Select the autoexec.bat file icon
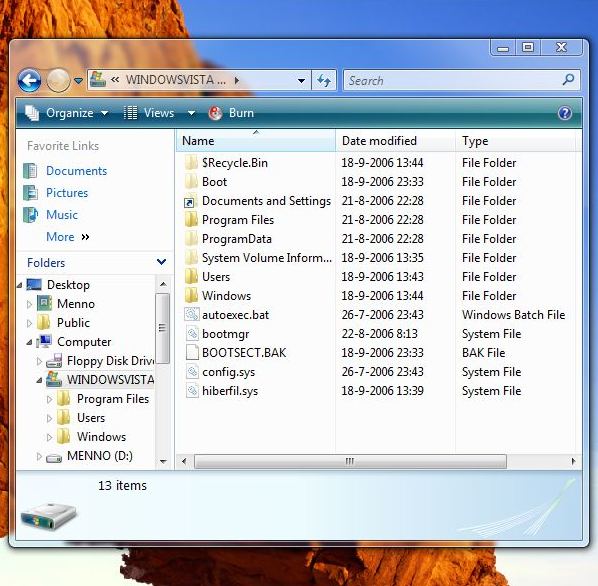The width and height of the screenshot is (598, 586). [191, 315]
